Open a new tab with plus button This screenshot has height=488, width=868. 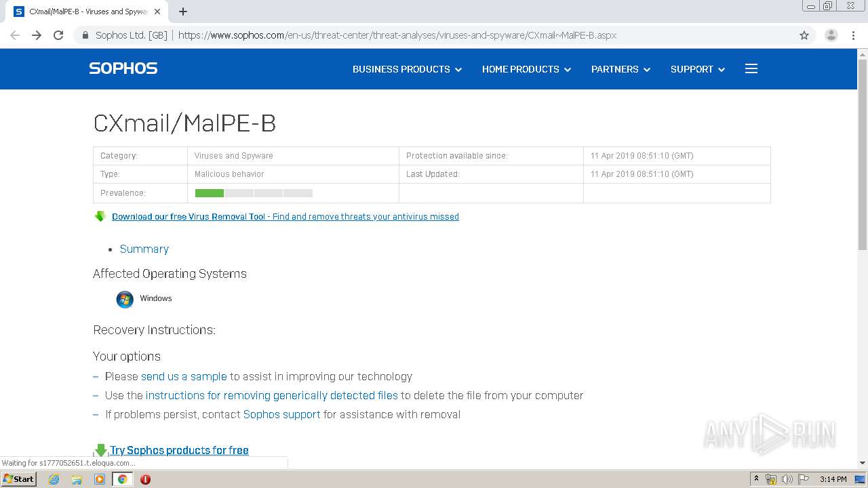coord(183,12)
